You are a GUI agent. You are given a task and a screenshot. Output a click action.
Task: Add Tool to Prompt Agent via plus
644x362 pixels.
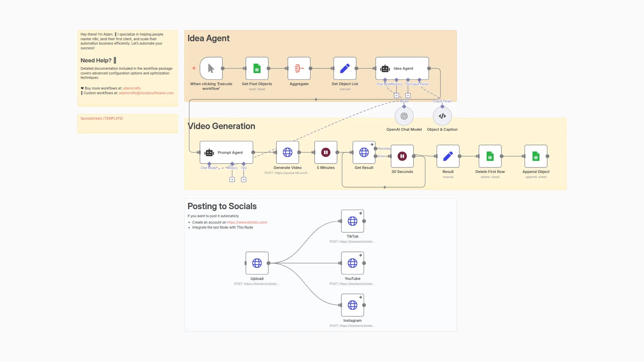(244, 180)
